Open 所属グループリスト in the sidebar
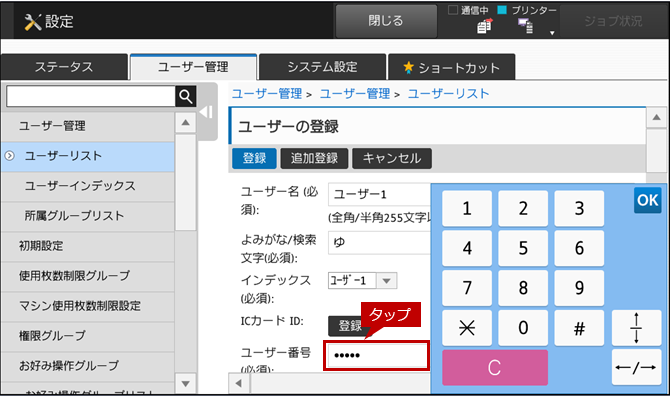 click(88, 216)
